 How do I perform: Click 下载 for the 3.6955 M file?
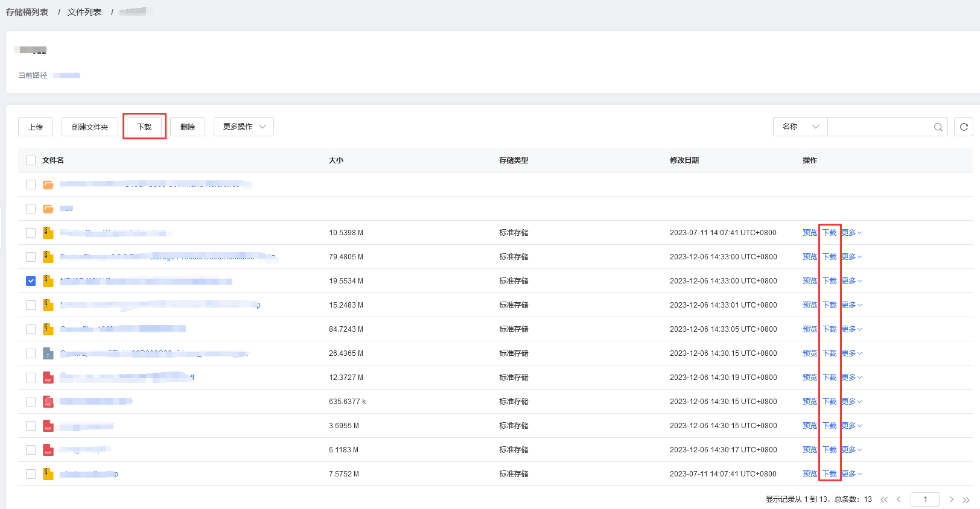point(830,426)
